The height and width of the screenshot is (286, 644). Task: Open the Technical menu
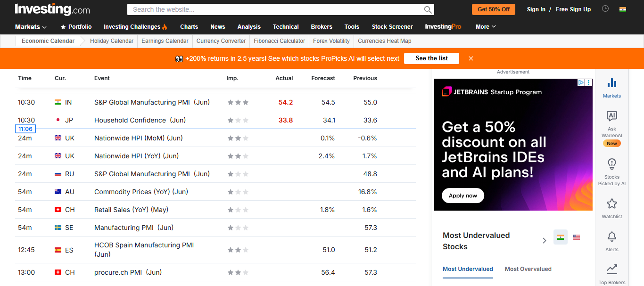tap(286, 27)
